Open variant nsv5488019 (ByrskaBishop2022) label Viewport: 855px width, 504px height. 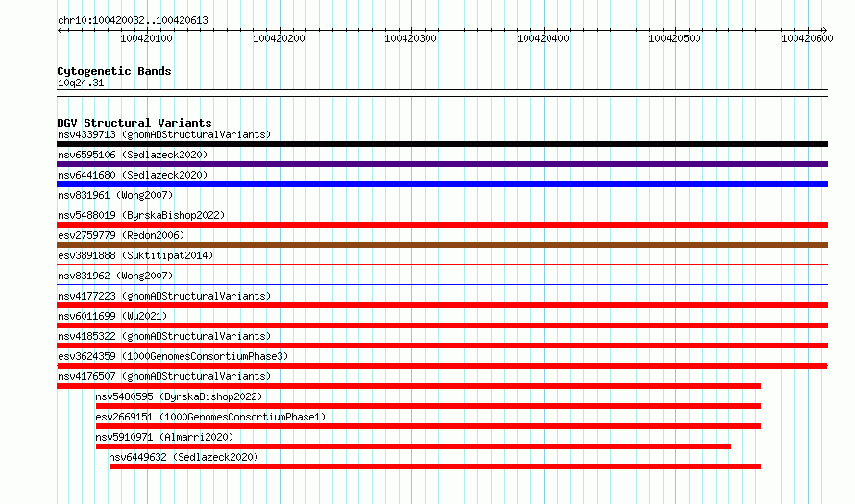141,215
